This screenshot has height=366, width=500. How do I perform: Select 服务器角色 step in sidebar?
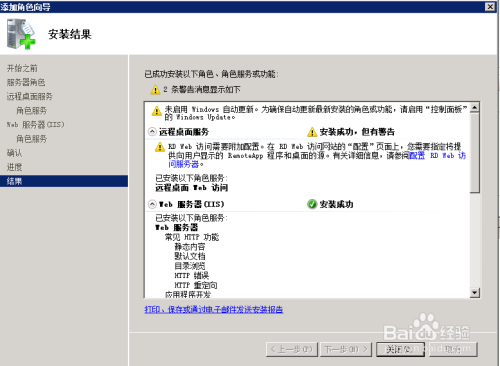tap(26, 82)
